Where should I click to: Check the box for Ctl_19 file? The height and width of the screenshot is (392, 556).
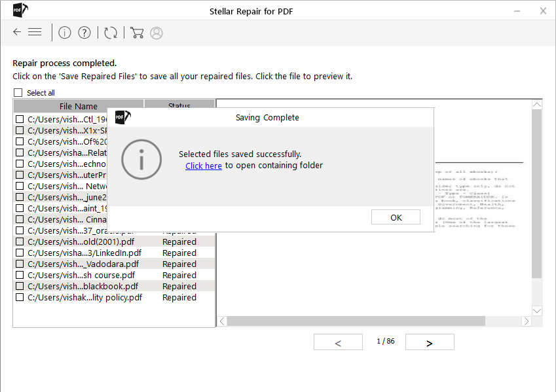(20, 119)
